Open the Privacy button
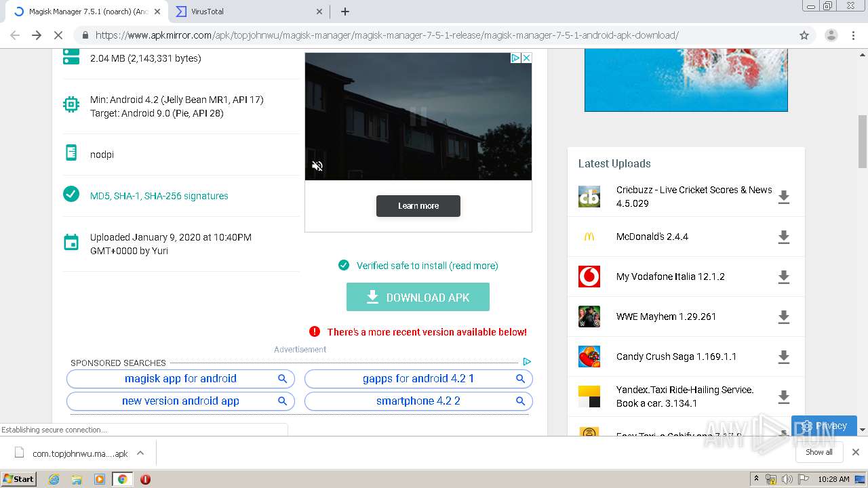This screenshot has height=488, width=868. [824, 426]
